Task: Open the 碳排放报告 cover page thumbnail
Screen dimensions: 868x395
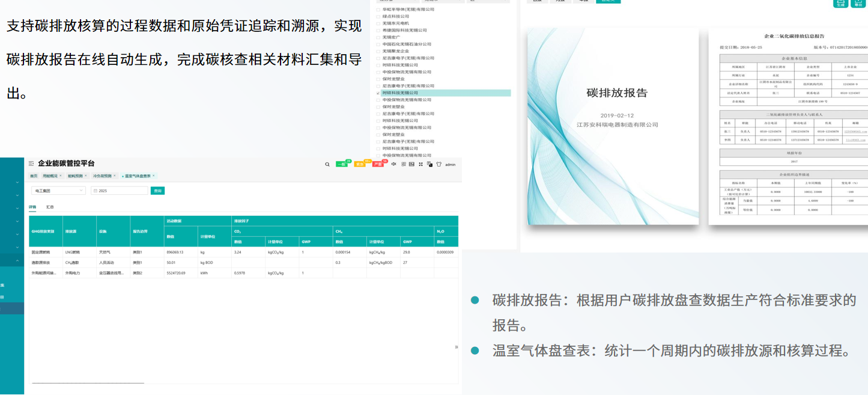Action: (x=613, y=127)
